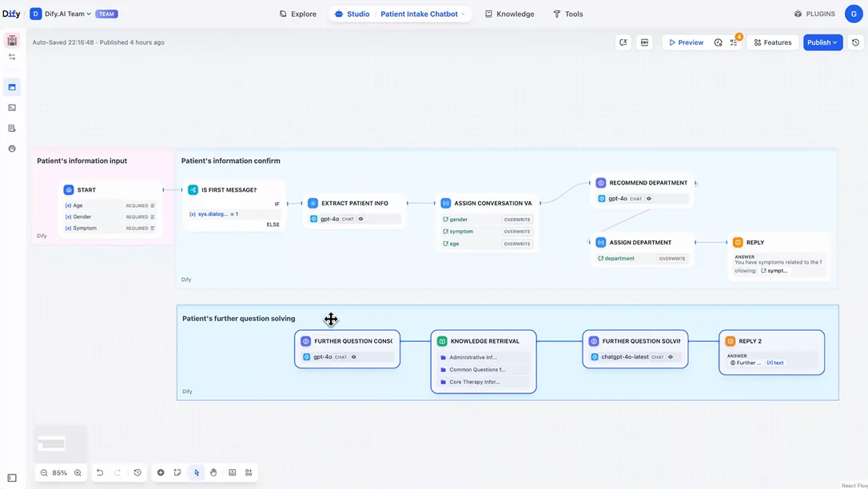The width and height of the screenshot is (868, 489).
Task: Toggle the eye icon on chatgpt-4o-latest model
Action: pyautogui.click(x=671, y=357)
